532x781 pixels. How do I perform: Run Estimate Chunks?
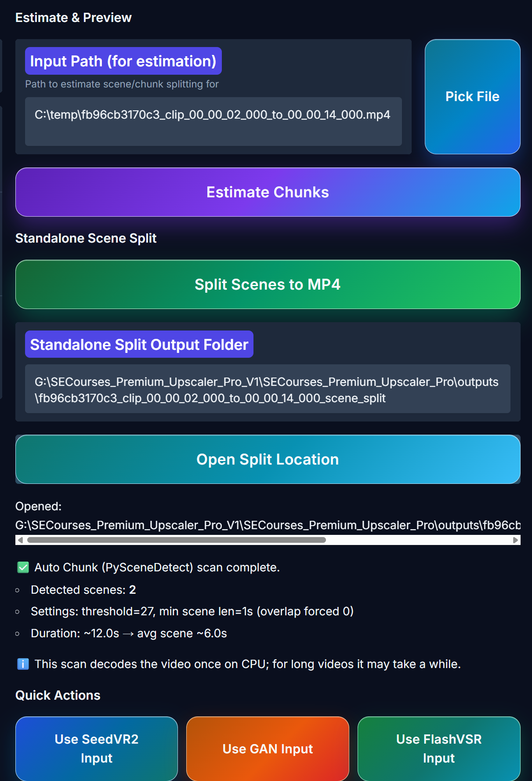[268, 192]
